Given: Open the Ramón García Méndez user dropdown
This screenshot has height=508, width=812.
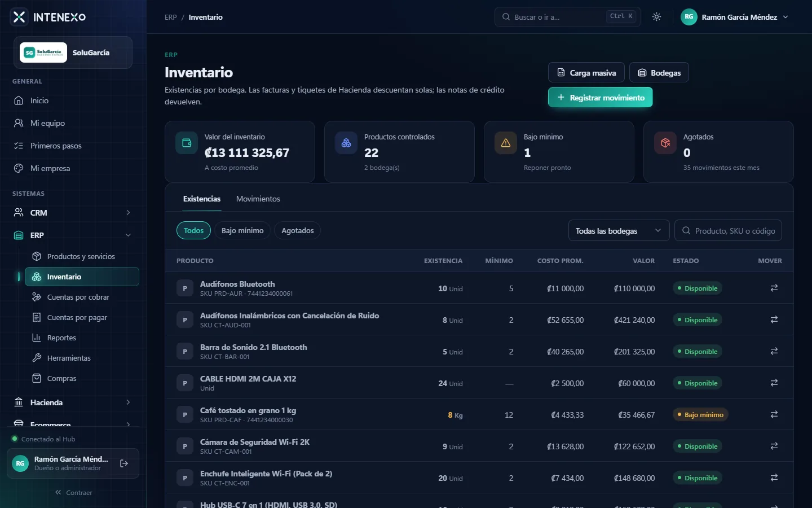Looking at the screenshot, I should (735, 17).
